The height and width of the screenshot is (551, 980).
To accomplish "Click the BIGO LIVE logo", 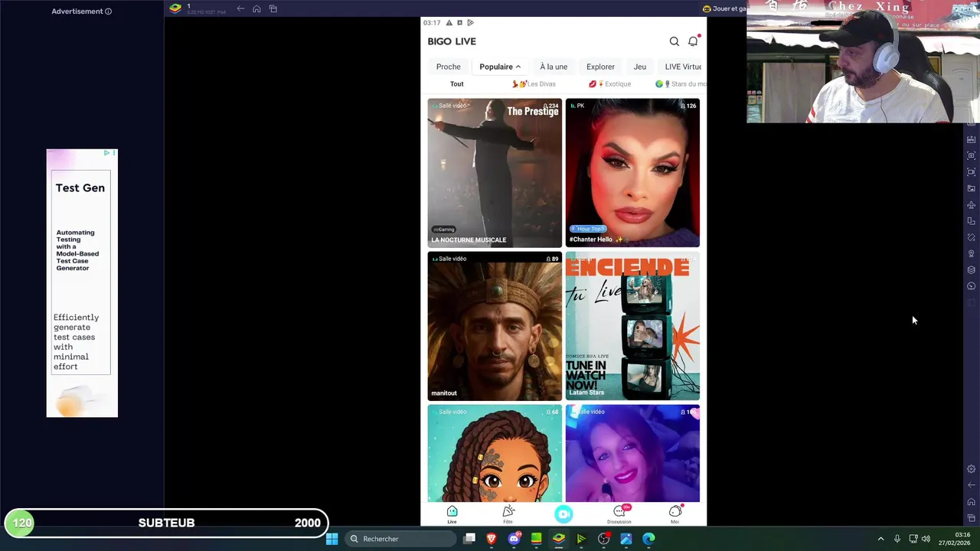I will pyautogui.click(x=452, y=41).
